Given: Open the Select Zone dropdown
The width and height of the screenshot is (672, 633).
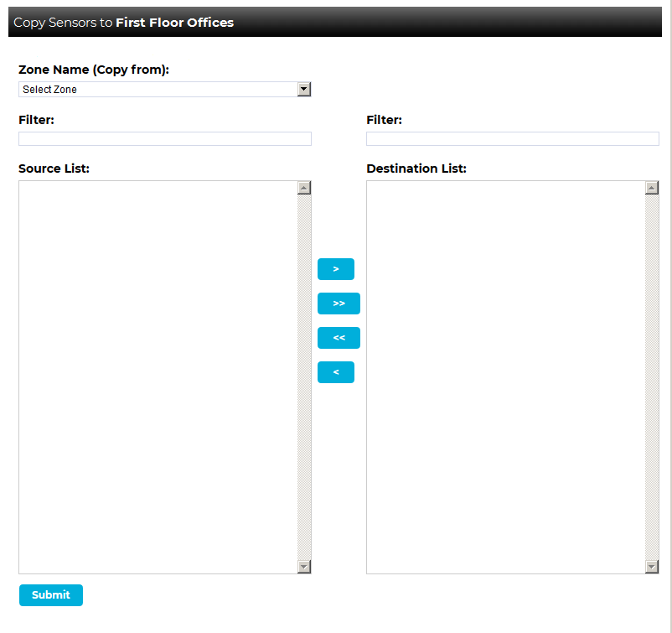Looking at the screenshot, I should click(164, 90).
